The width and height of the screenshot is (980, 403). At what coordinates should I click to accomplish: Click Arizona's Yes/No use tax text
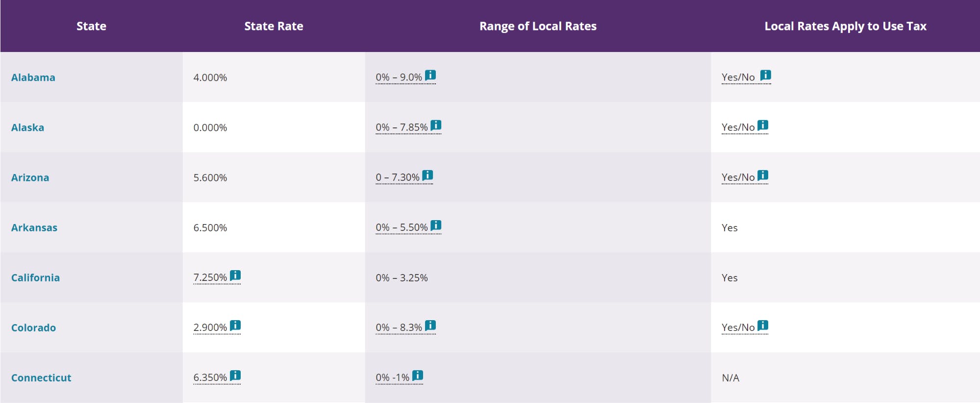(x=738, y=177)
